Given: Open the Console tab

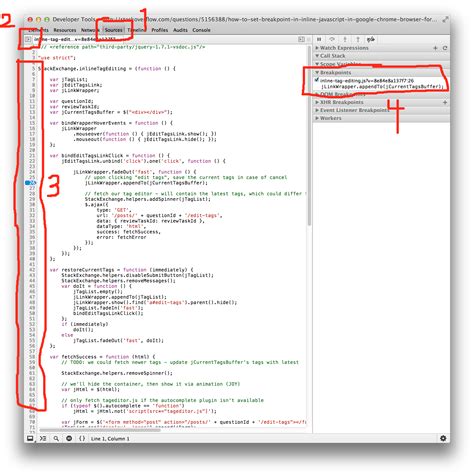Looking at the screenshot, I should [x=201, y=30].
